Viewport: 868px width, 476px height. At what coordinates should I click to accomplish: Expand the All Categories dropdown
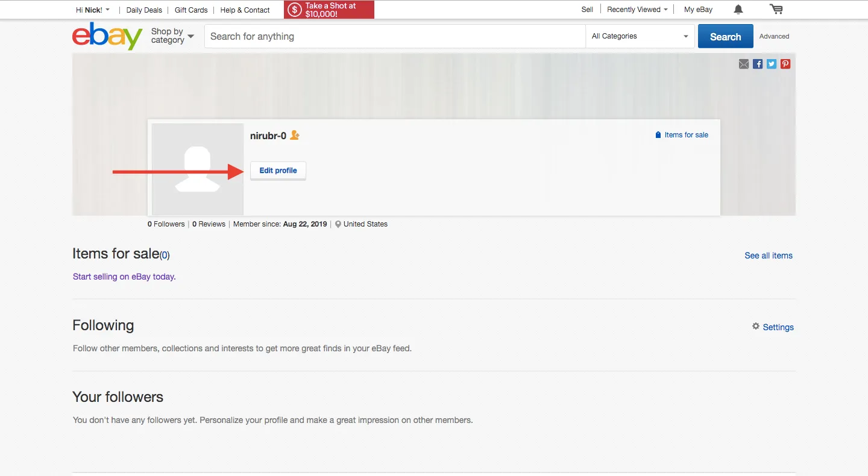click(639, 36)
